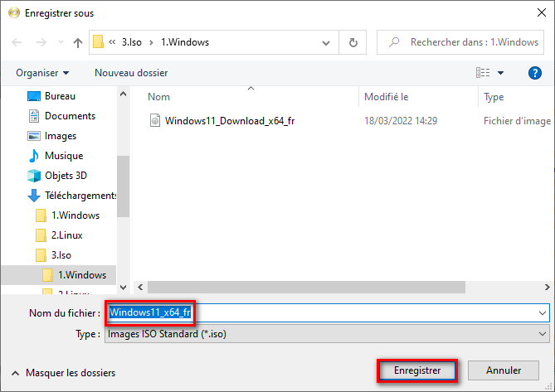Refresh the current folder view

pyautogui.click(x=353, y=42)
